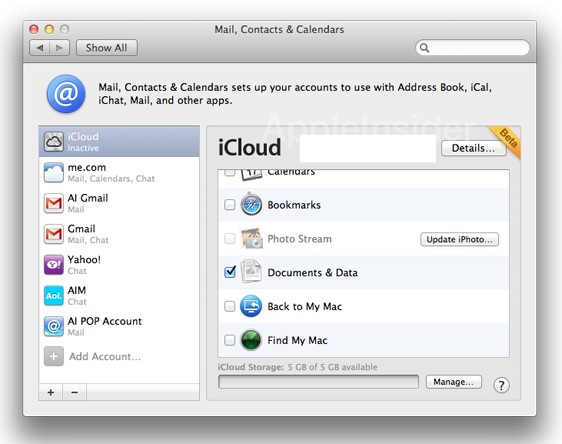Click the Back to My Mac icon
562x444 pixels.
coord(251,306)
